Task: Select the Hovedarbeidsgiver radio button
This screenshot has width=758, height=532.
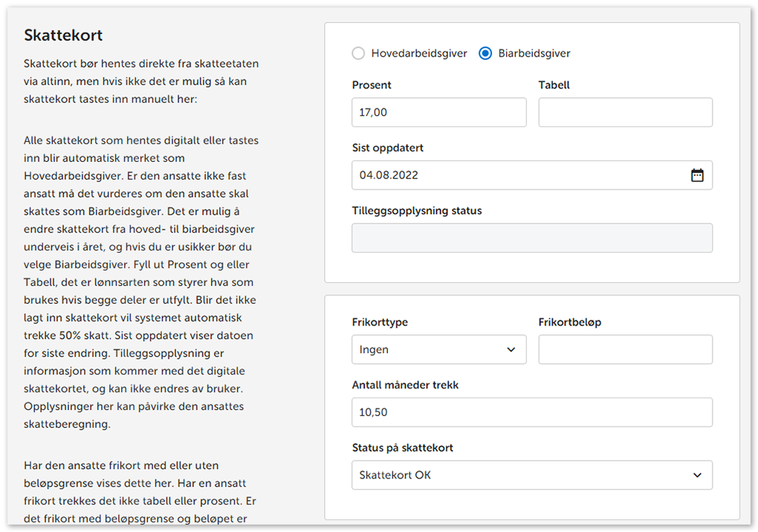Action: pyautogui.click(x=359, y=53)
